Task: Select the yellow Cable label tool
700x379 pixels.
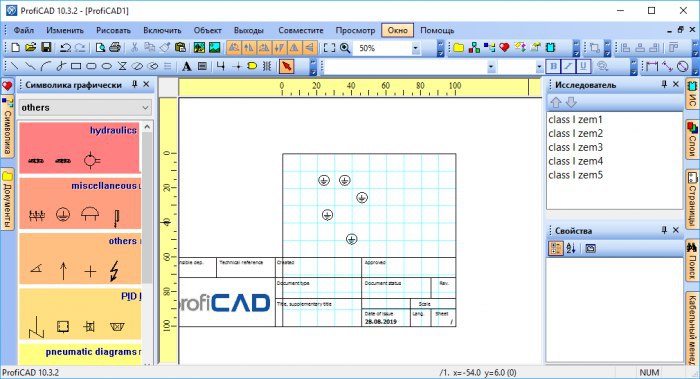Action: tap(252, 67)
